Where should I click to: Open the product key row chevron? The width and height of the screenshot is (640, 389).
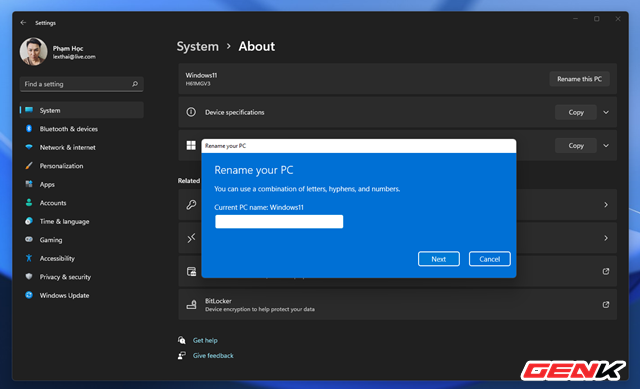pyautogui.click(x=606, y=205)
